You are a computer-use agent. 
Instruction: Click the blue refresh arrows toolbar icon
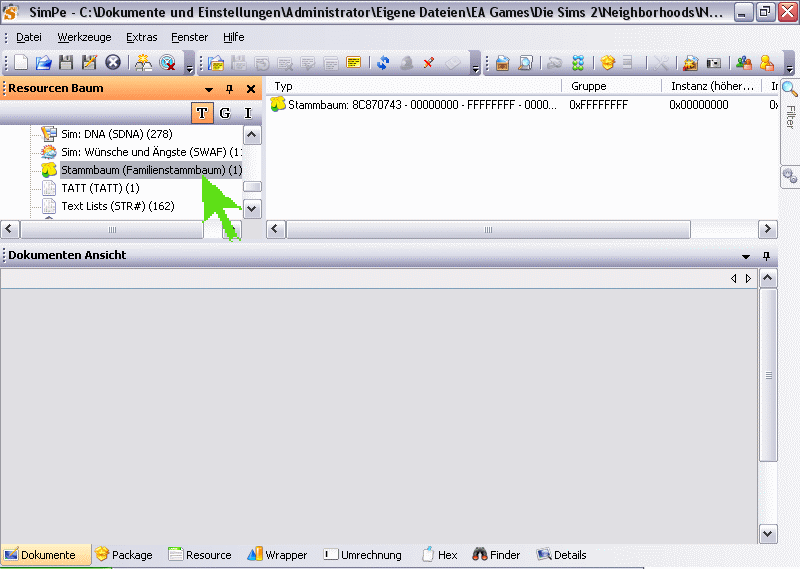click(383, 62)
